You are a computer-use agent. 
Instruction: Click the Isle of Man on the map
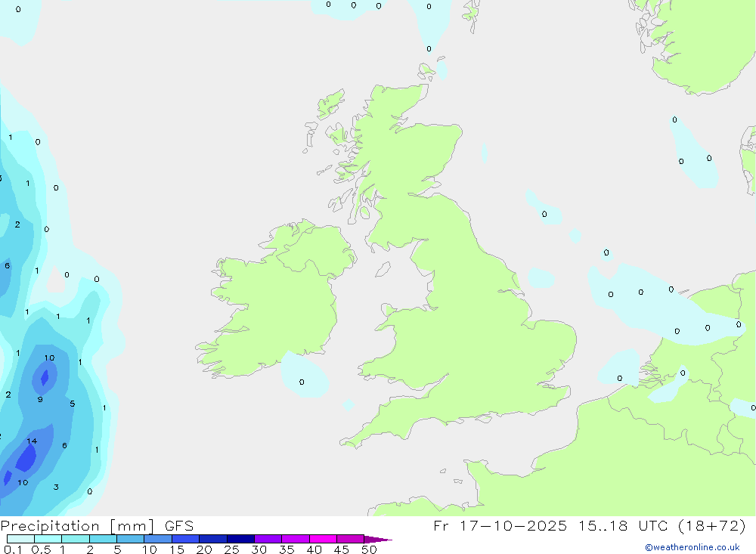(383, 269)
